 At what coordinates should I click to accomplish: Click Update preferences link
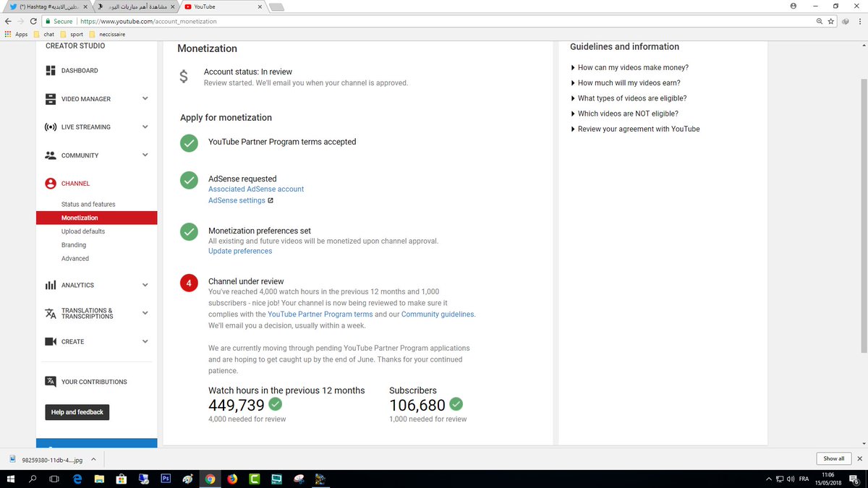pyautogui.click(x=240, y=251)
